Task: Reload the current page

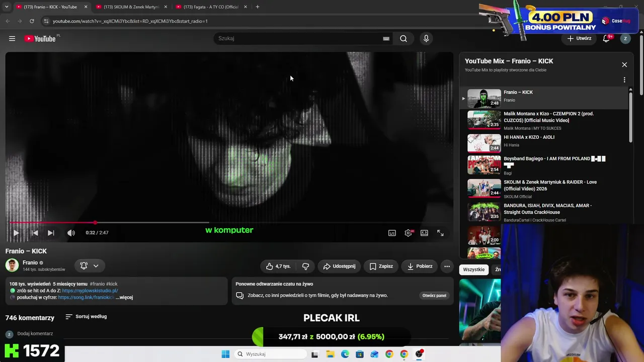Action: click(x=32, y=21)
